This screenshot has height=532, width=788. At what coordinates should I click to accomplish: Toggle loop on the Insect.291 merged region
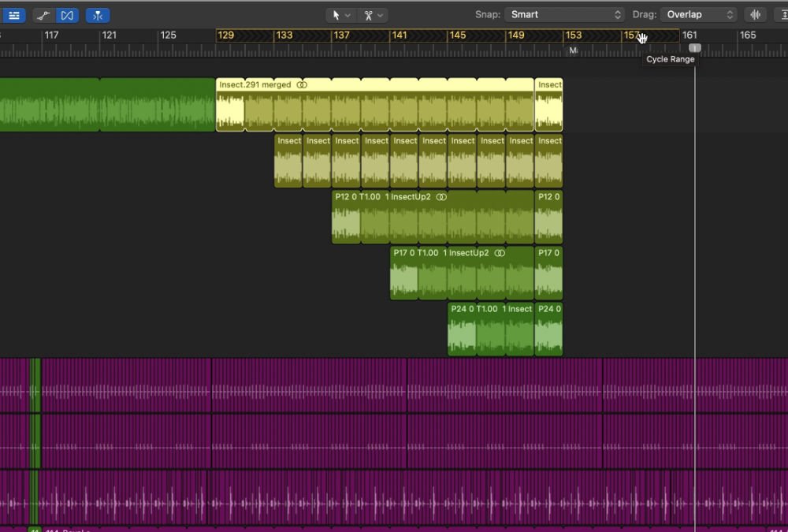pyautogui.click(x=303, y=84)
